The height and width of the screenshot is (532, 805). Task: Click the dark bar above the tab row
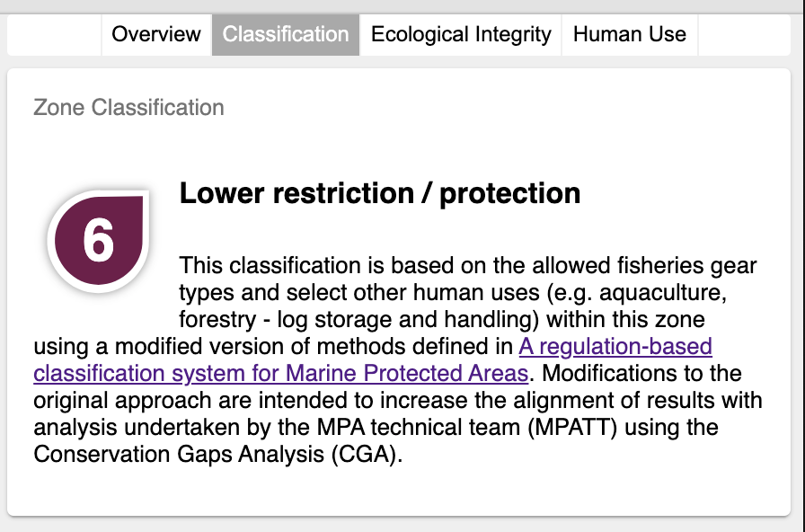[x=402, y=7]
